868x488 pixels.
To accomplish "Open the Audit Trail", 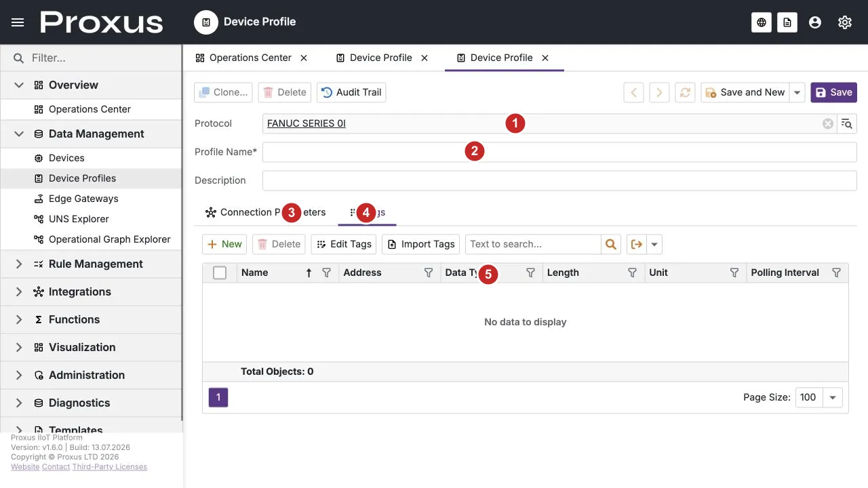I will (x=351, y=92).
